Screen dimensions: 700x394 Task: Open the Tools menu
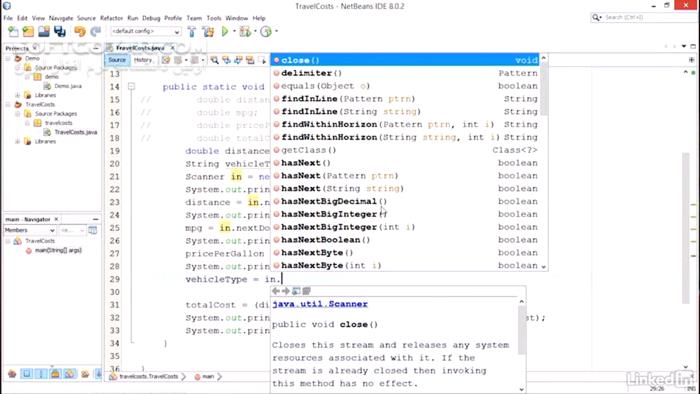pyautogui.click(x=214, y=18)
